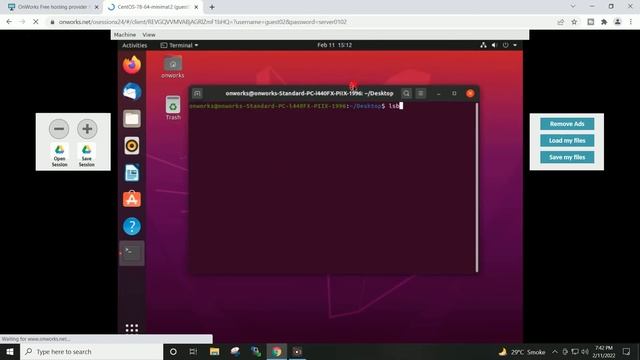Screen dimensions: 640x360
Task: Select the Terminal icon in the dock
Action: click(132, 253)
